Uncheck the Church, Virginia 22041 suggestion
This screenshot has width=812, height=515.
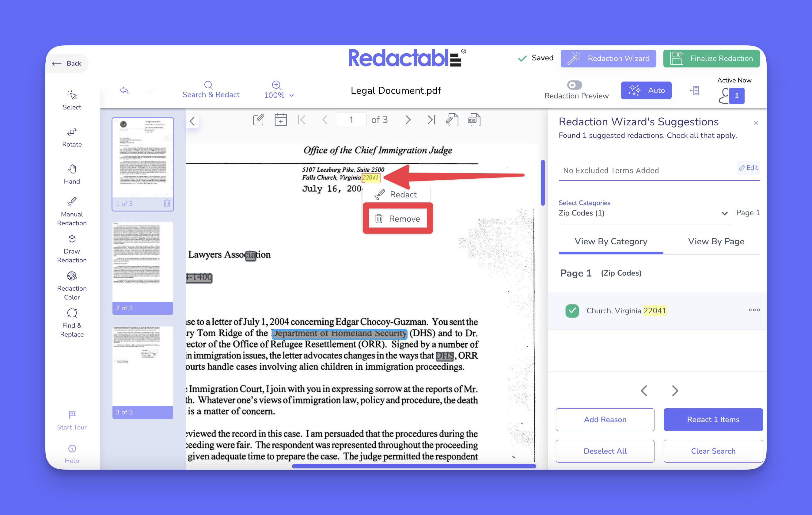coord(572,311)
